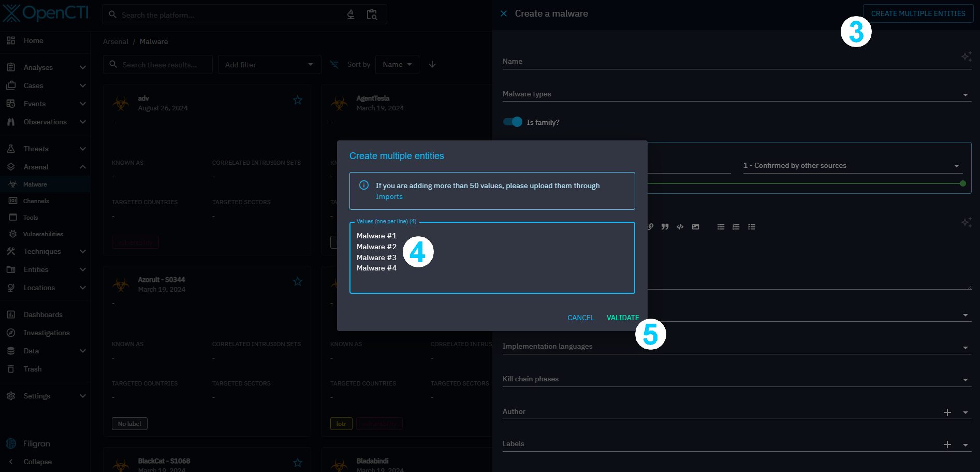Bookmark the Azorult - S0344 card

298,281
